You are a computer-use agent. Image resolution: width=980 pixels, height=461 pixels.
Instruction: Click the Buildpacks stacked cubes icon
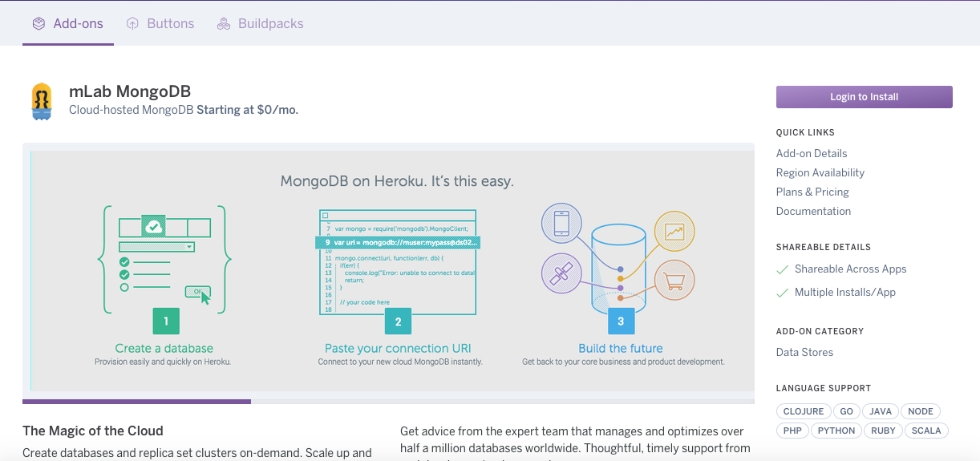point(224,24)
